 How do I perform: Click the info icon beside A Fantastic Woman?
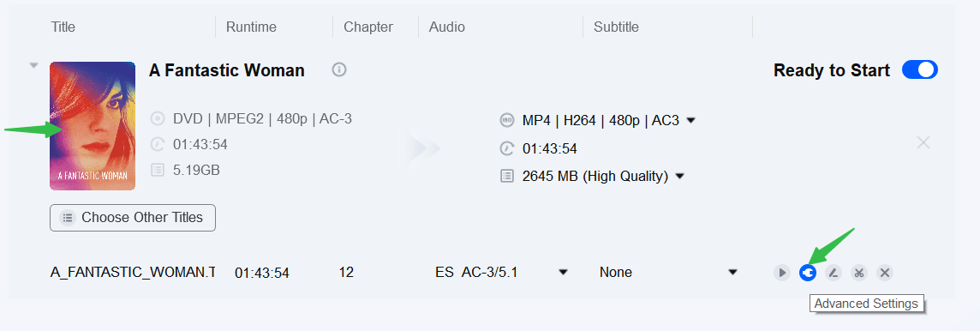[x=338, y=69]
